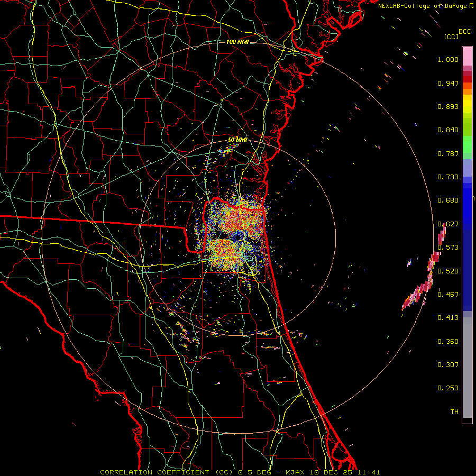Click the 0.787 scale value

pyautogui.click(x=448, y=153)
